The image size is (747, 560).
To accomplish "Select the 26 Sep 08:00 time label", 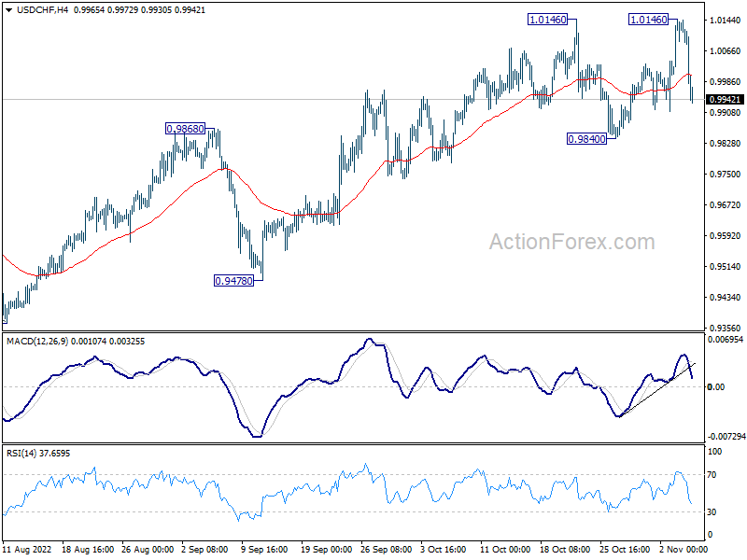I will point(387,550).
